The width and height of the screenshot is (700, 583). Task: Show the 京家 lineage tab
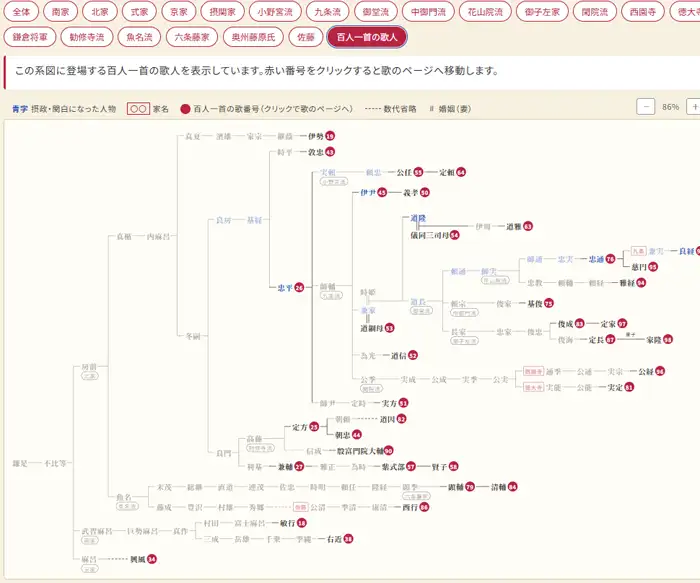point(179,12)
